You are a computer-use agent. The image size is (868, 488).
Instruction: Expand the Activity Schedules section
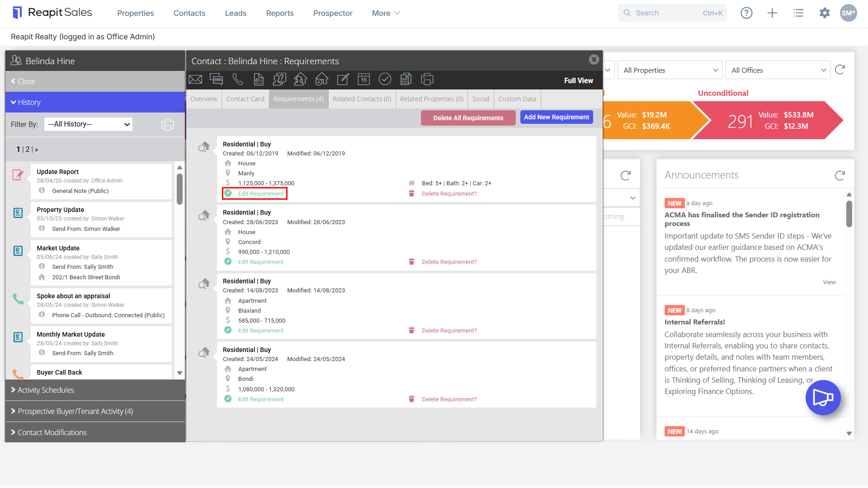[x=95, y=390]
